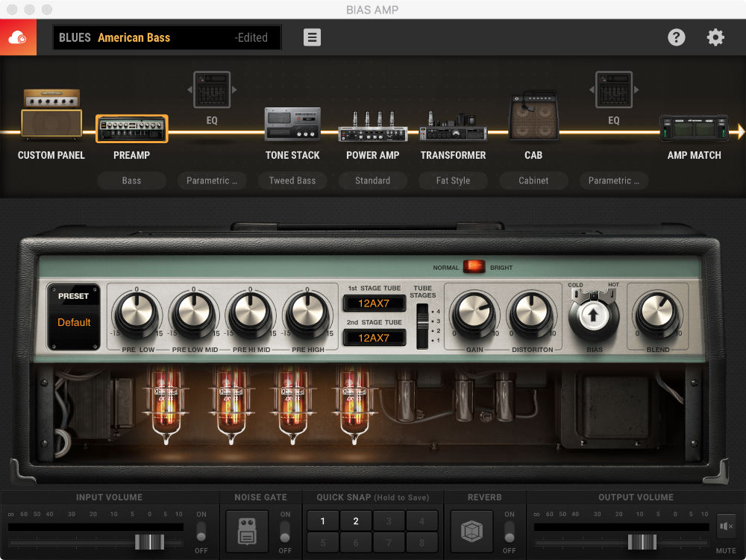Click the NOISE GATE pedal icon

[246, 531]
